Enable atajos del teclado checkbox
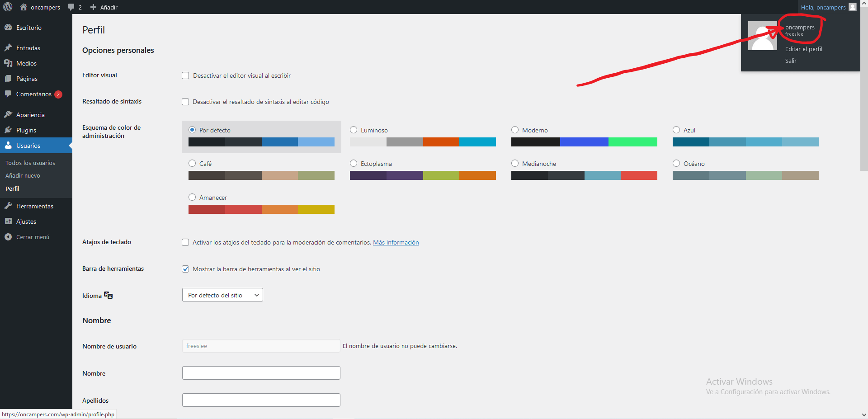The width and height of the screenshot is (868, 419). (x=185, y=242)
